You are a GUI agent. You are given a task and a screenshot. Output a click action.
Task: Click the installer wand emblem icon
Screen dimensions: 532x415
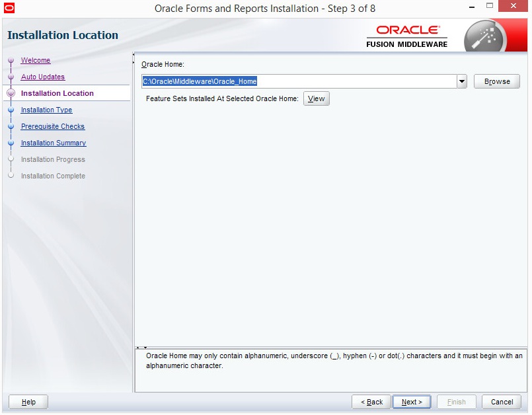(x=485, y=36)
